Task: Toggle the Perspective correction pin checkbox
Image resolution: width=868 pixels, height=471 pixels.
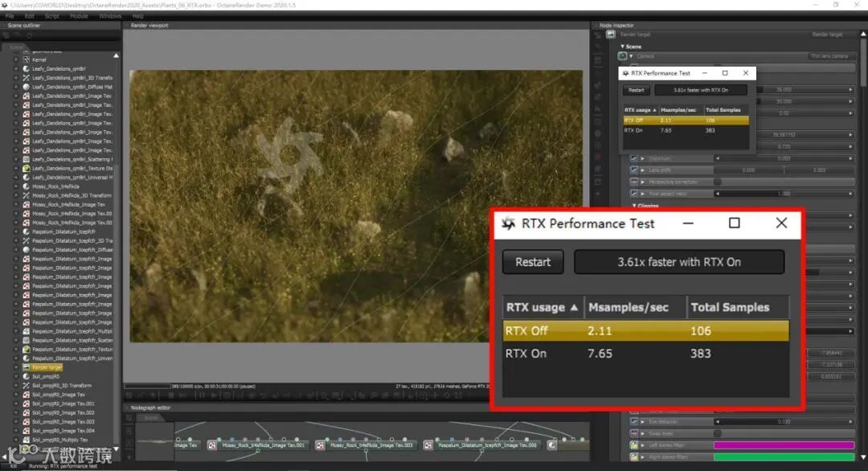Action: 634,182
